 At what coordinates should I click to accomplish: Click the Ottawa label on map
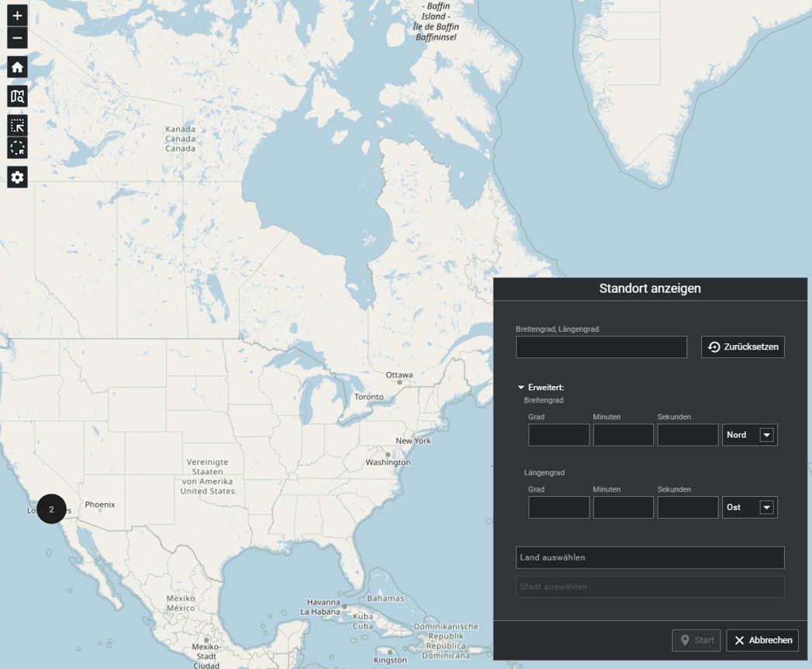pyautogui.click(x=399, y=375)
